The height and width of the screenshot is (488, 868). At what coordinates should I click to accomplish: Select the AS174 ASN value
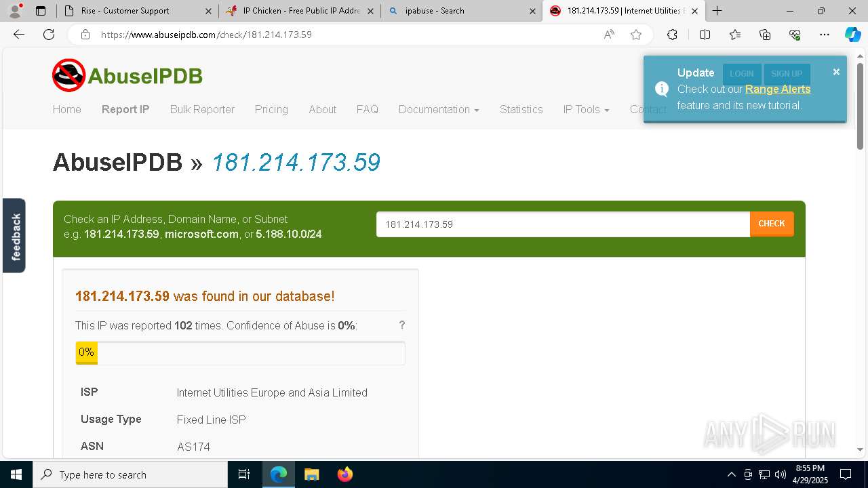[x=193, y=447]
